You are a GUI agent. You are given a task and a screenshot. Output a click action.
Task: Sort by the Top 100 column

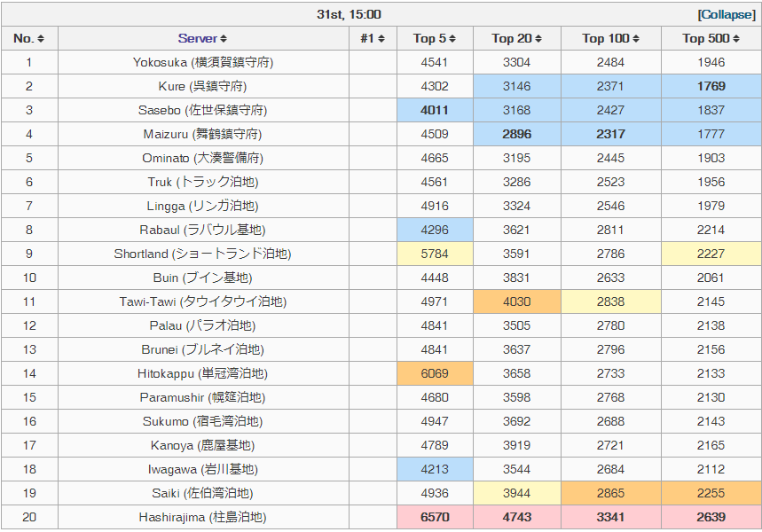tap(636, 38)
